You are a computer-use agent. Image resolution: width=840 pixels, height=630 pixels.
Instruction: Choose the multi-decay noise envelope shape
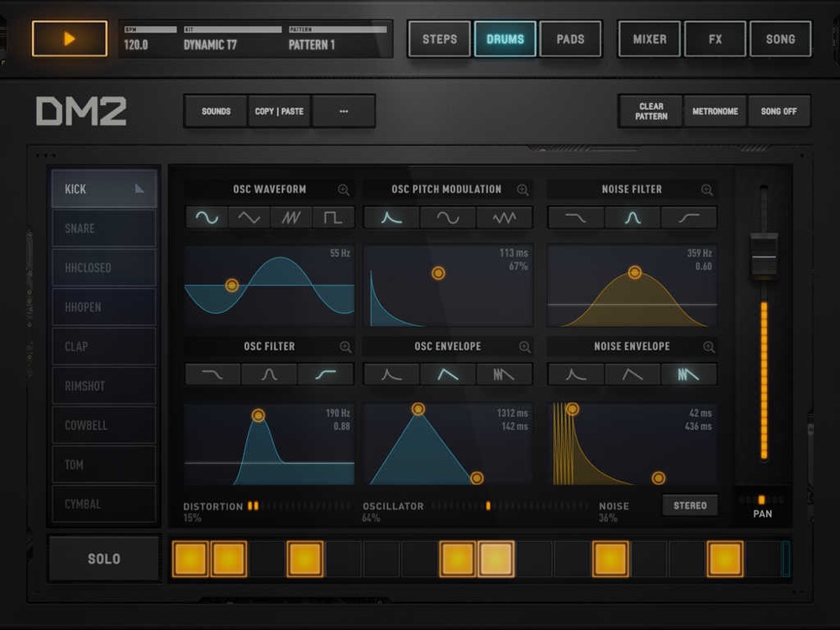(x=689, y=375)
